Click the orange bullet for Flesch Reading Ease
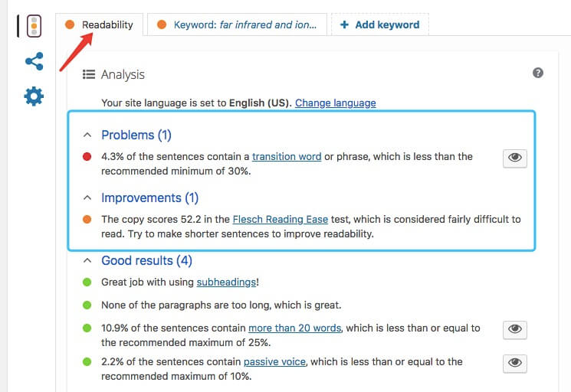The width and height of the screenshot is (571, 392). point(87,219)
